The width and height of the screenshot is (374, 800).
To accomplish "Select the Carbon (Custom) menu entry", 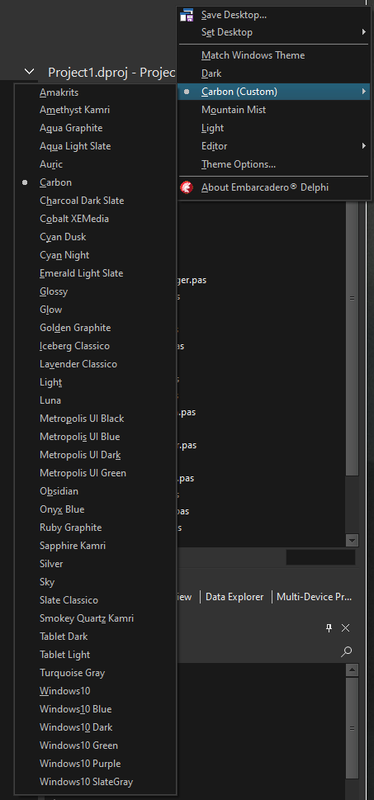I will point(274,92).
